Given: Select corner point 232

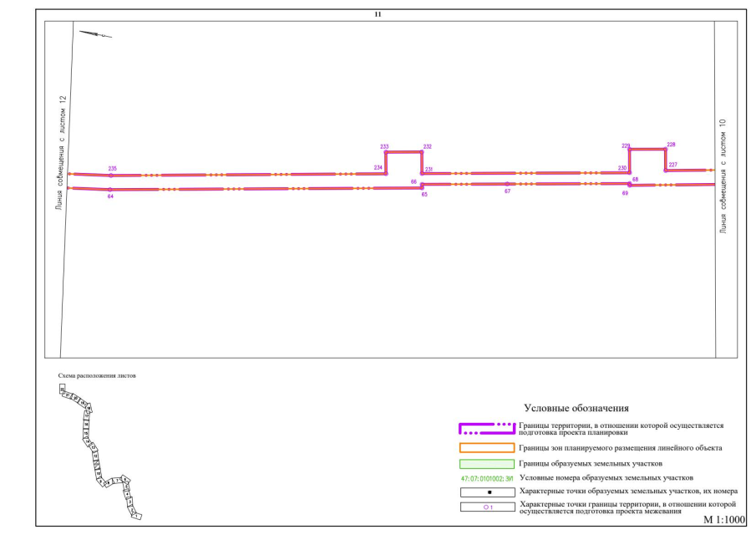Looking at the screenshot, I should pyautogui.click(x=422, y=152).
